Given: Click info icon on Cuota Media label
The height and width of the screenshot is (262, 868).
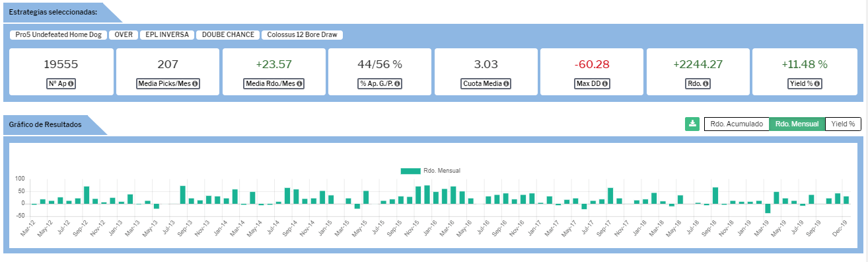Looking at the screenshot, I should [506, 84].
